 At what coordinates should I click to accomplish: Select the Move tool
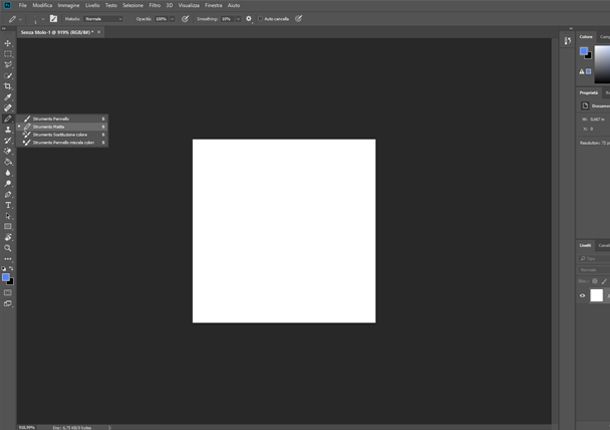coord(8,43)
